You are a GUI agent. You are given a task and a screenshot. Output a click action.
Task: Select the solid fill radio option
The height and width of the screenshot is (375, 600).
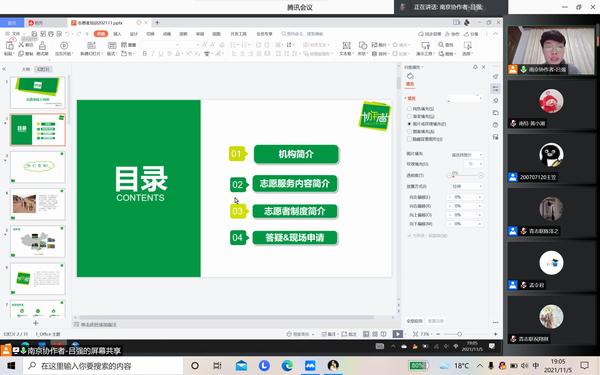409,109
